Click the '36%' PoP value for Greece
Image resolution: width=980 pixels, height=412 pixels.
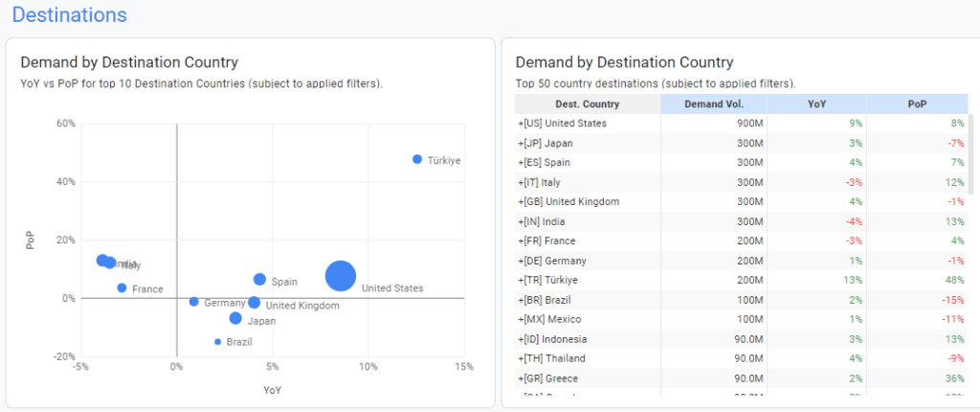coord(956,378)
